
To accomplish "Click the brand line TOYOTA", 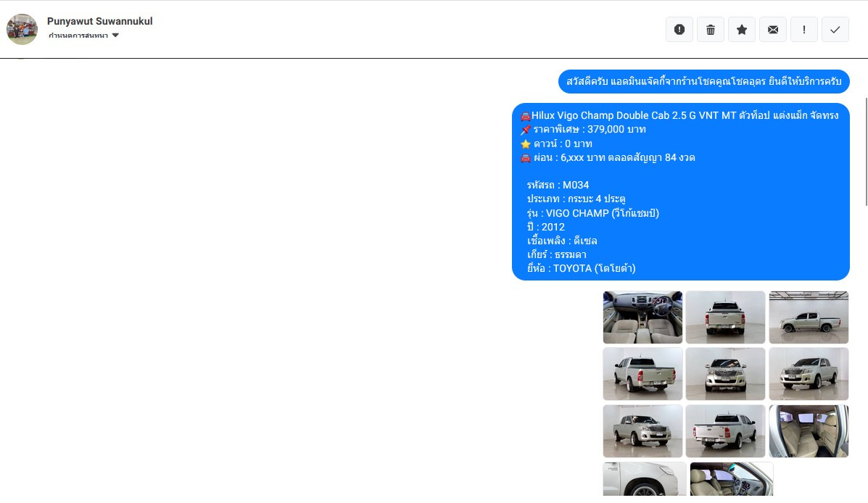I will tap(582, 268).
